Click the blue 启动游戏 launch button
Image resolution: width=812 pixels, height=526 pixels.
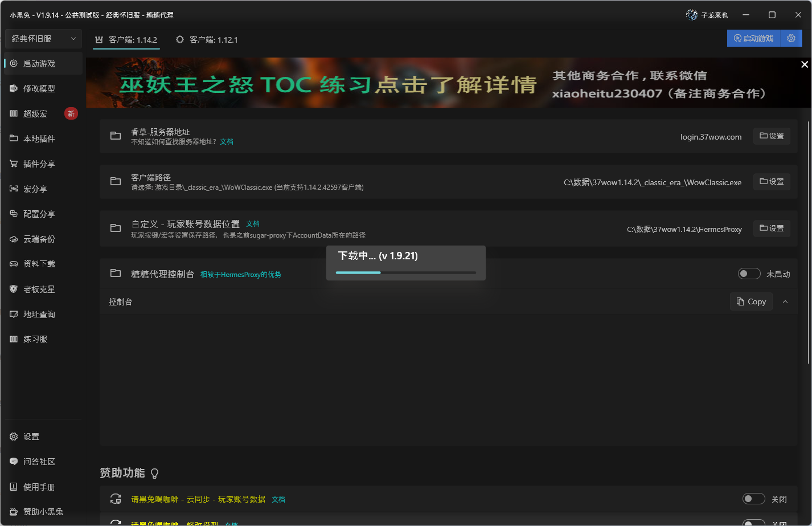(x=753, y=38)
